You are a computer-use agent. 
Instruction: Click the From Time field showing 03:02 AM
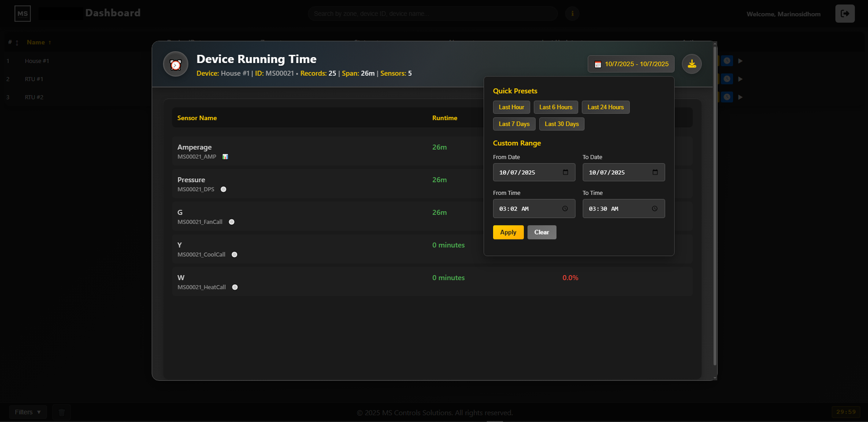coord(534,209)
